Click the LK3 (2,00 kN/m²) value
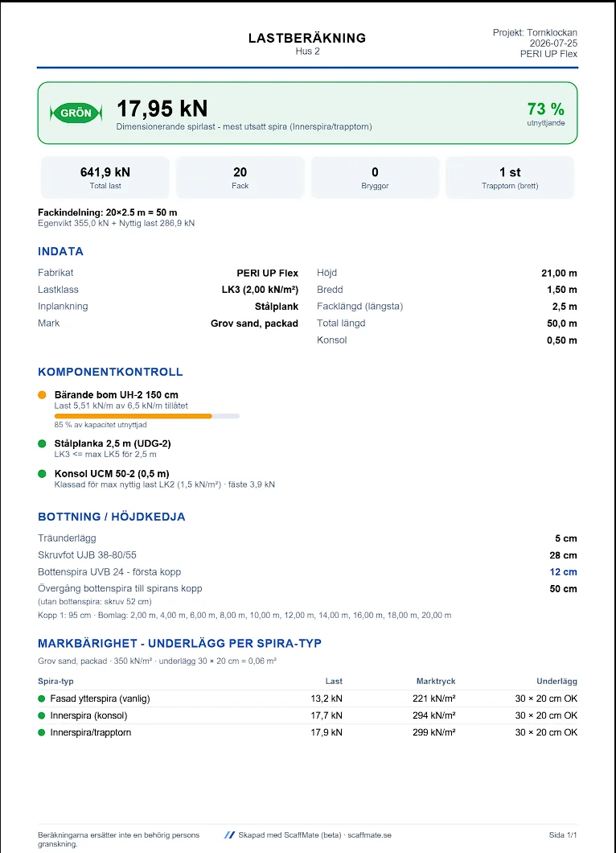 (260, 290)
